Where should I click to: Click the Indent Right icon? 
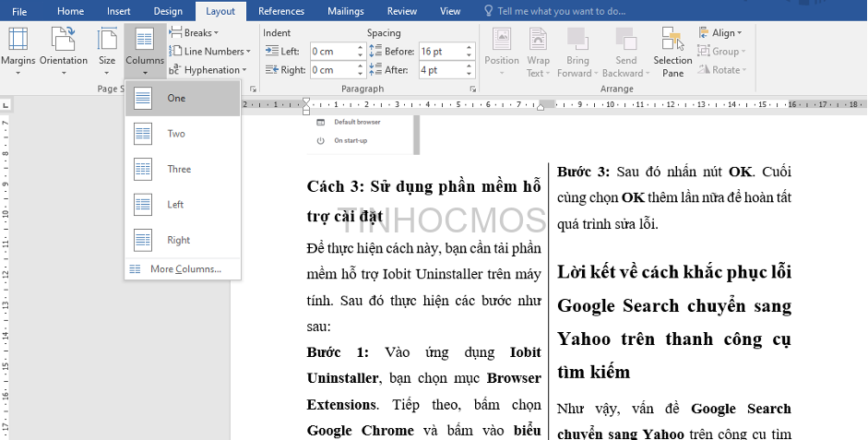(271, 70)
